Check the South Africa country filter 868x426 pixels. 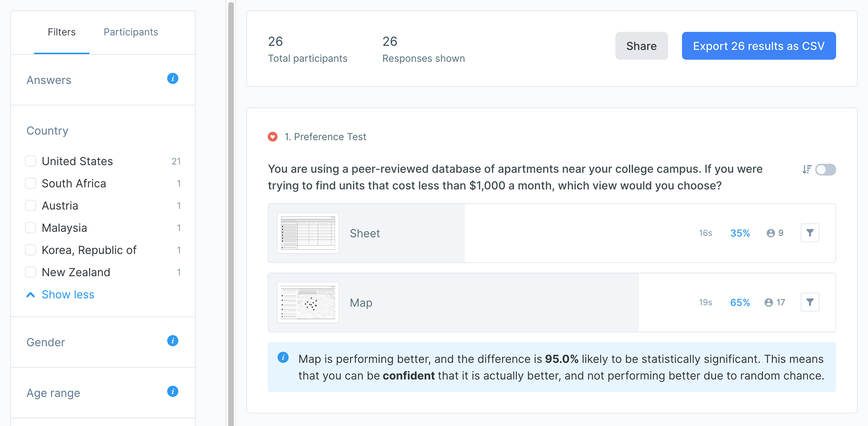[31, 183]
